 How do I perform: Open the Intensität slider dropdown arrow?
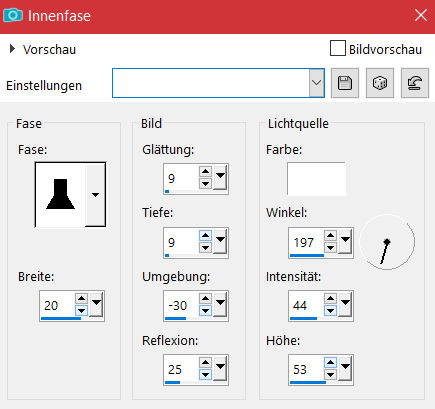(x=345, y=304)
